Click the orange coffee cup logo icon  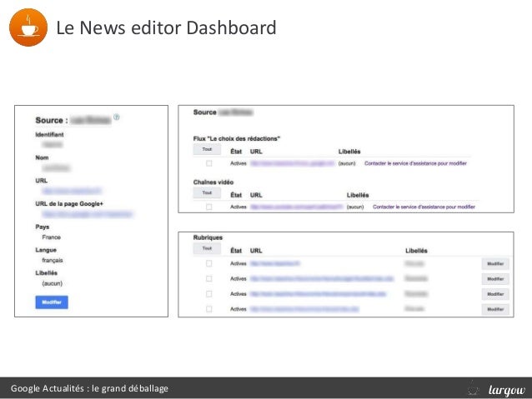(x=28, y=27)
